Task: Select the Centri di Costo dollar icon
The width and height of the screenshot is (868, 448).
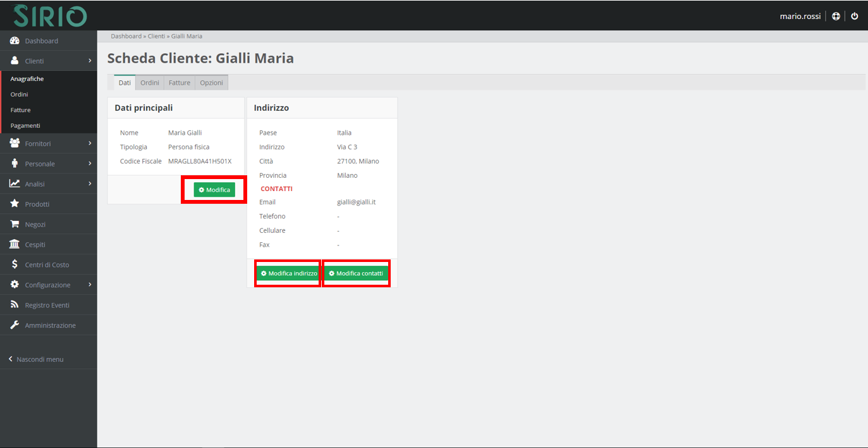Action: 14,264
